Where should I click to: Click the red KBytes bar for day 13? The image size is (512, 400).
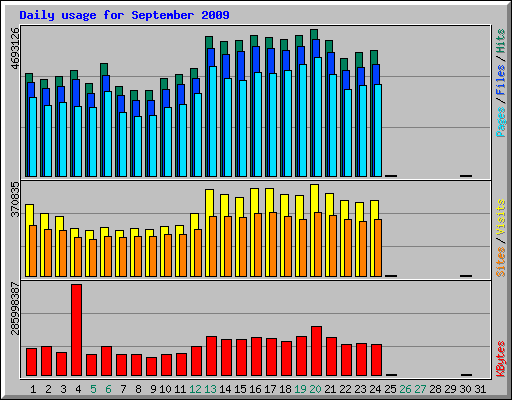pyautogui.click(x=211, y=356)
